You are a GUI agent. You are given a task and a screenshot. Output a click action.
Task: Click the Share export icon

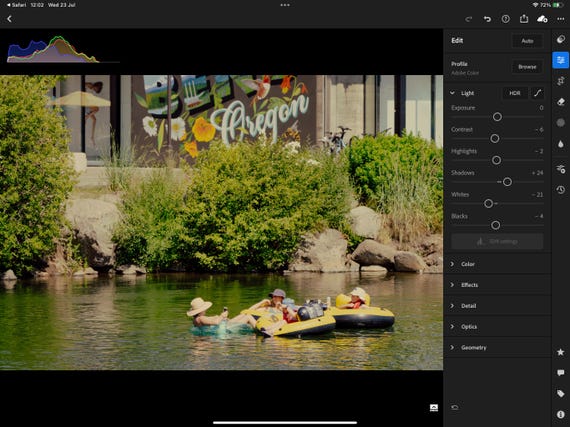click(x=524, y=19)
